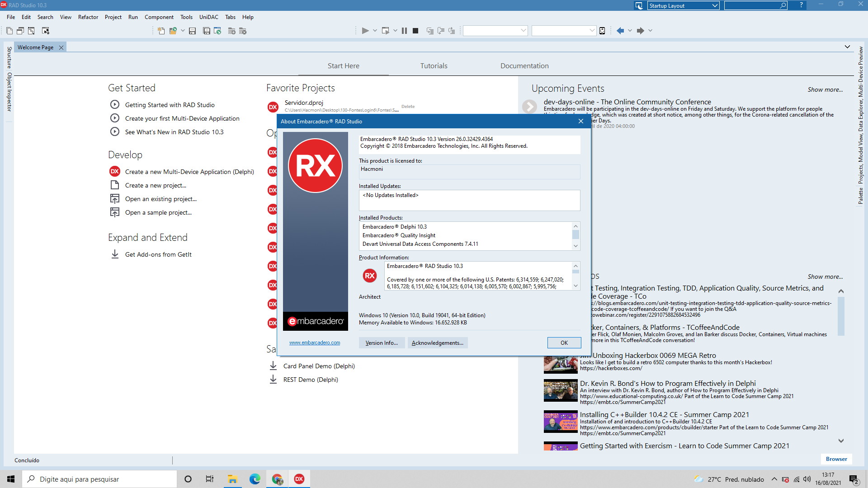Click the Acknowledgements button
The width and height of the screenshot is (868, 488).
(438, 343)
